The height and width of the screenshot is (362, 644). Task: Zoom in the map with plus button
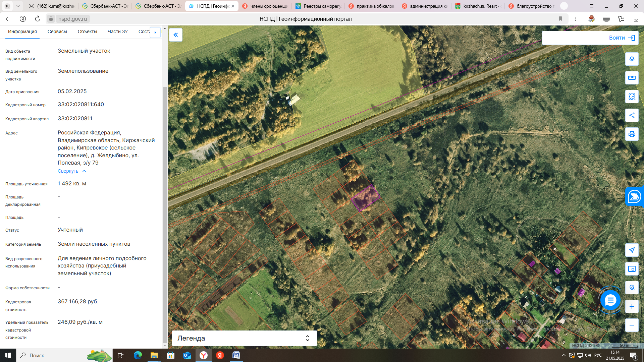(632, 306)
